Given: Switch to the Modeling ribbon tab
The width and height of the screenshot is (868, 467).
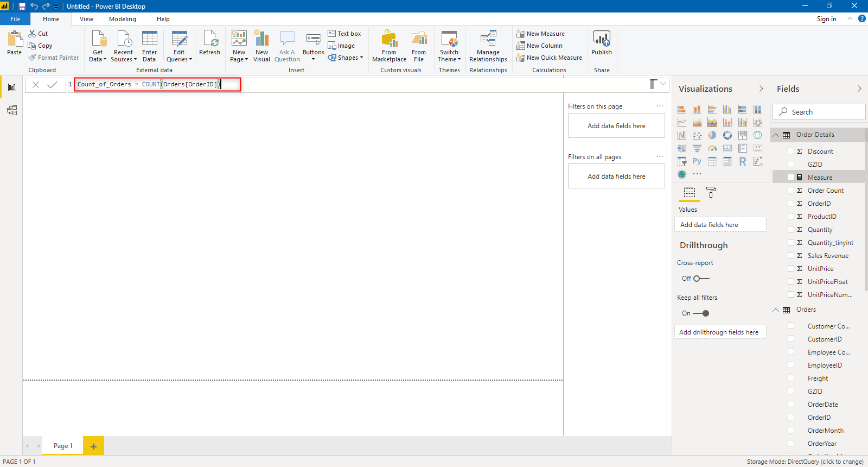Looking at the screenshot, I should click(123, 19).
